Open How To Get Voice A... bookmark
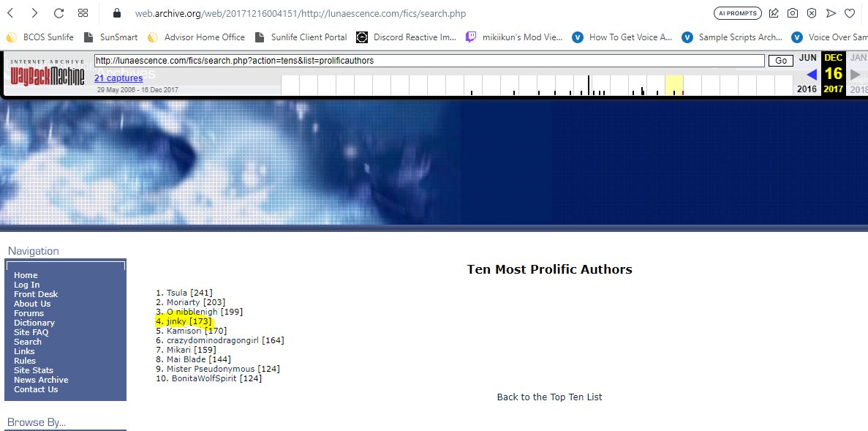 point(622,37)
